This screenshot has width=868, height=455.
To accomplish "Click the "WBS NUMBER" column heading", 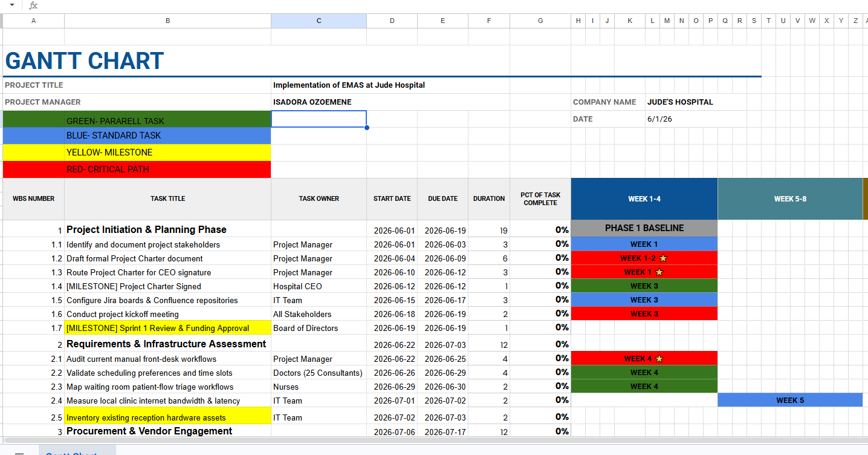I will tap(34, 199).
